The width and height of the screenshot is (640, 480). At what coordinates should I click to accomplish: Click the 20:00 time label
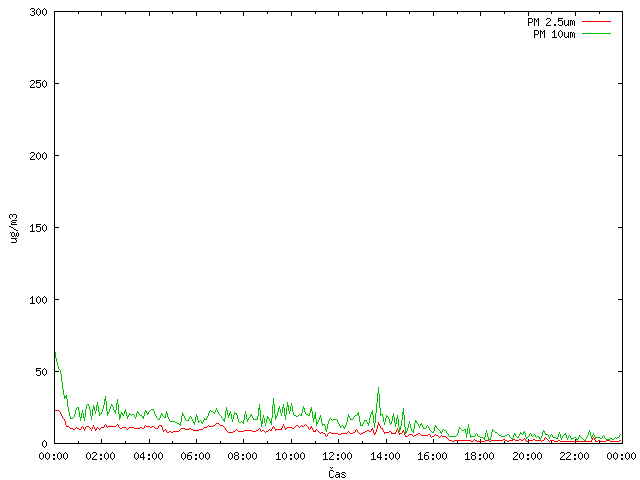point(527,456)
